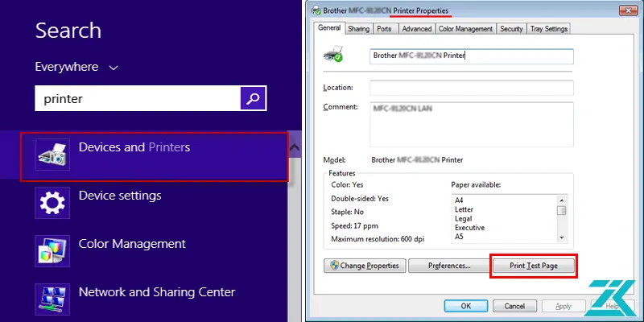
Task: Click the magnifier search button
Action: click(x=253, y=98)
